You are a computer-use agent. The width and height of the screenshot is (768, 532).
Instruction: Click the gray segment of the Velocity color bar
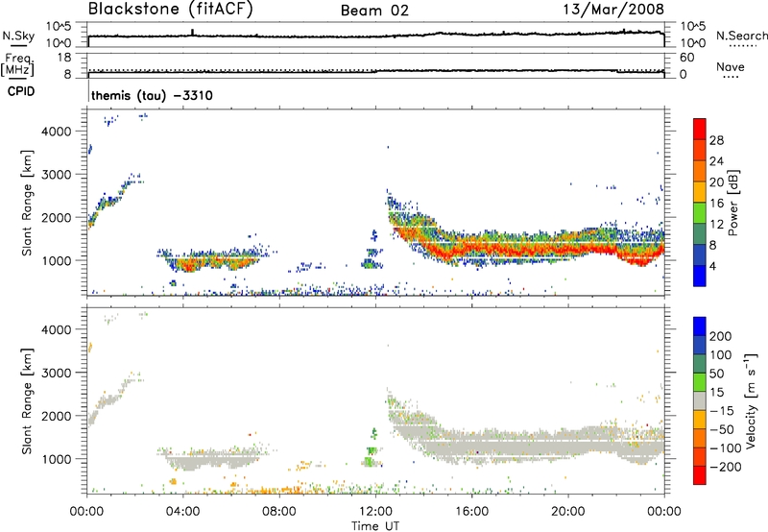[x=700, y=401]
